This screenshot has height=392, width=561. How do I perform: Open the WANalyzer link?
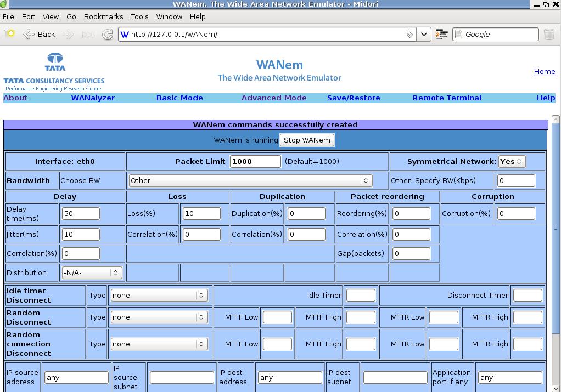point(93,98)
